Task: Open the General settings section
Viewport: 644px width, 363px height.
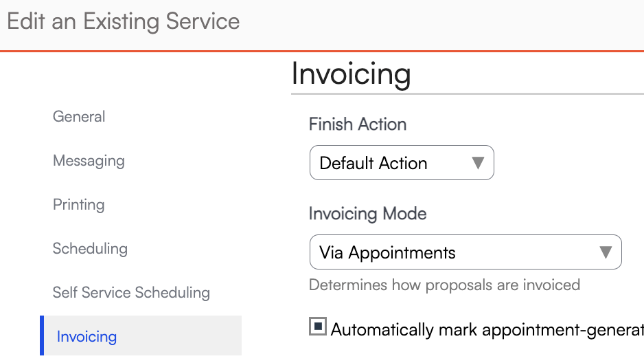Action: click(79, 117)
